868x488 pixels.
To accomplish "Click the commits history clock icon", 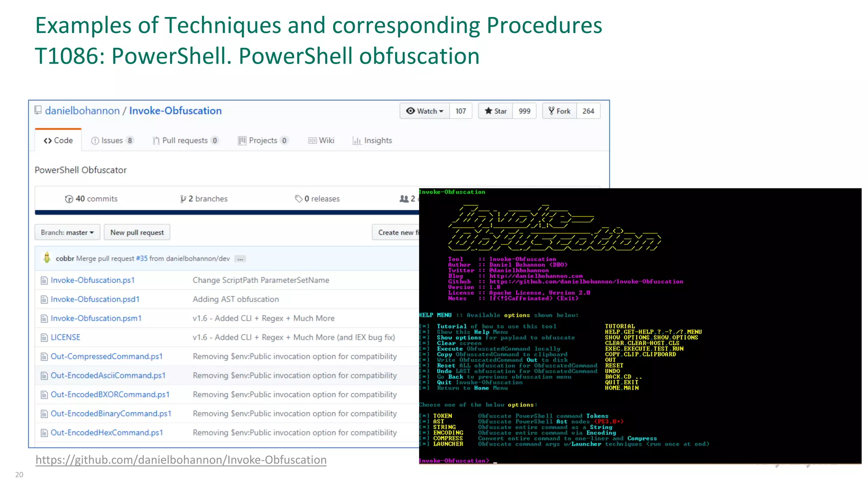I will point(69,199).
